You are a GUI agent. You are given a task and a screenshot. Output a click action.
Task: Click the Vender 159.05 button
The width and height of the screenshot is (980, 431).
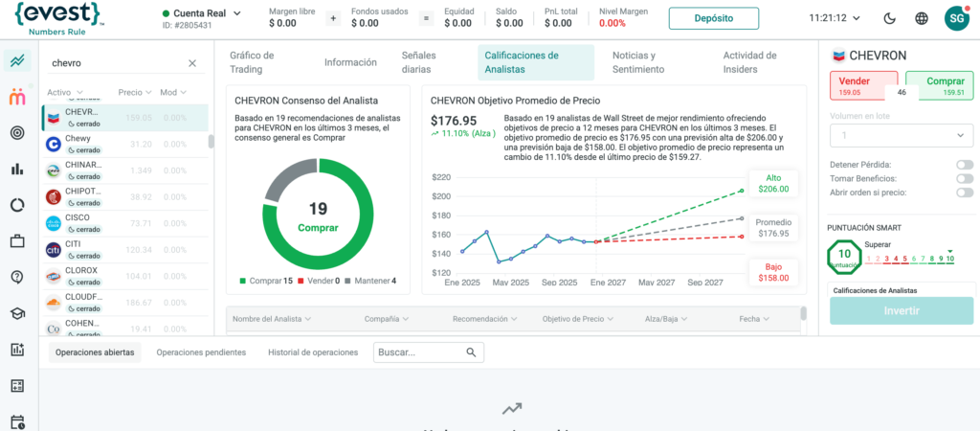[863, 86]
